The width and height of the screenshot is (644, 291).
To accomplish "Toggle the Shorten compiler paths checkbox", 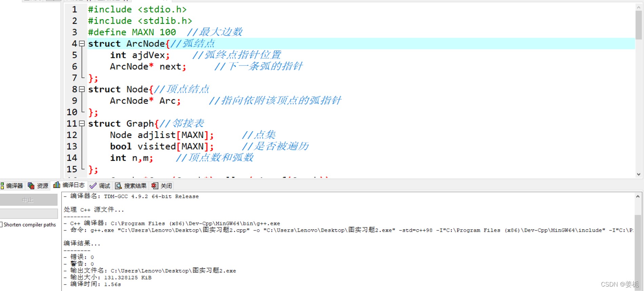I will coord(1,224).
